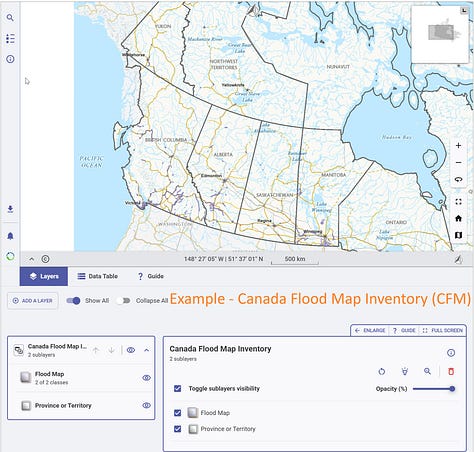The width and height of the screenshot is (474, 452).
Task: Select the Flood Map sublayer row
Action: click(81, 378)
